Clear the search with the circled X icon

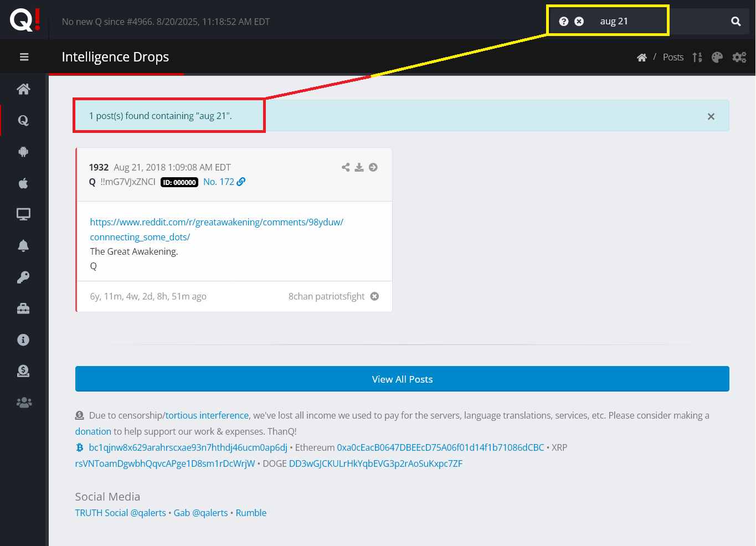pyautogui.click(x=579, y=21)
